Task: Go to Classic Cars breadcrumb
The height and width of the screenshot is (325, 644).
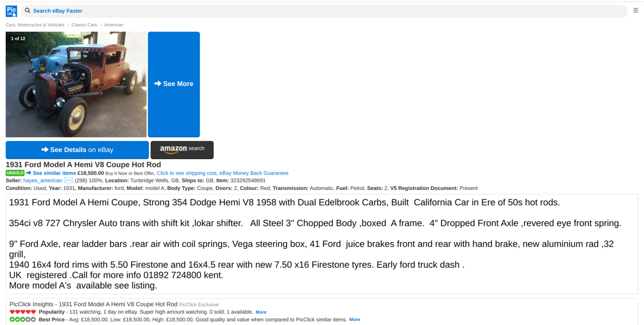Action: tap(84, 25)
